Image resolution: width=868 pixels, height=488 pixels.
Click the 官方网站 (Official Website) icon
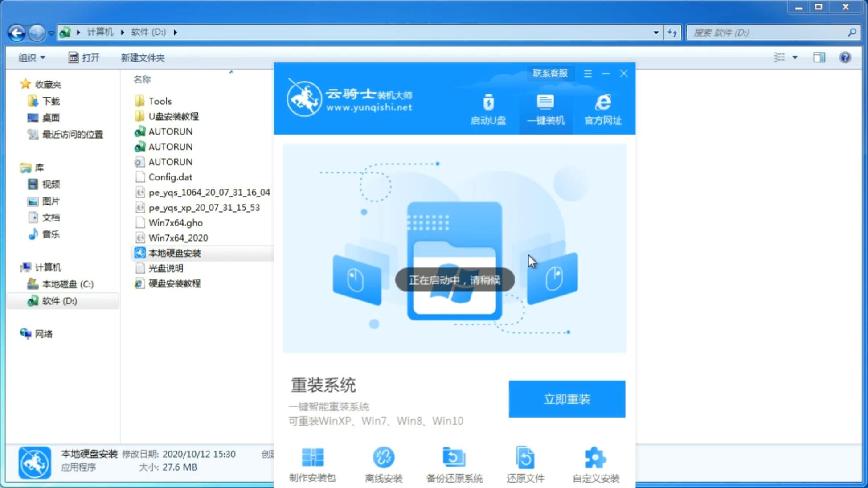pos(602,110)
